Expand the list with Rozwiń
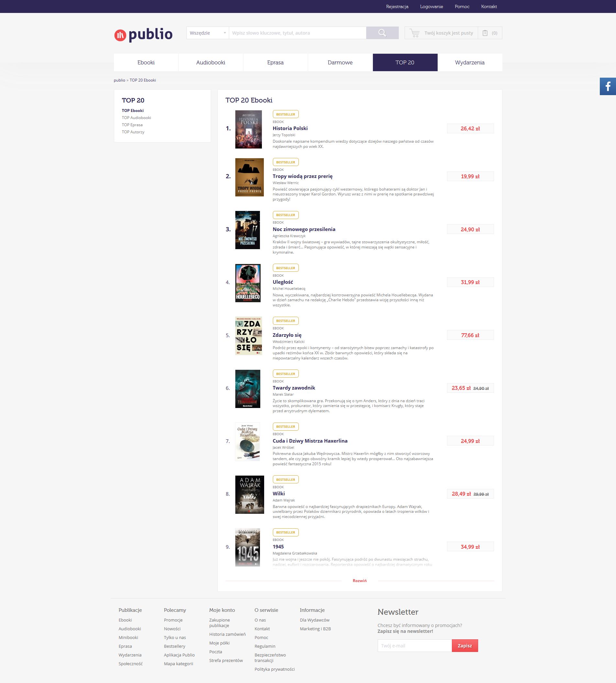This screenshot has height=683, width=616. (x=359, y=580)
